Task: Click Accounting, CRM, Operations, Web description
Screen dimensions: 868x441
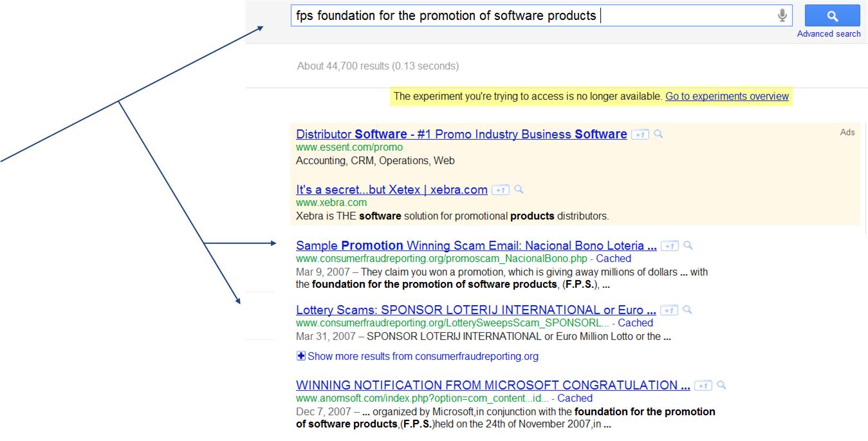Action: pos(375,161)
